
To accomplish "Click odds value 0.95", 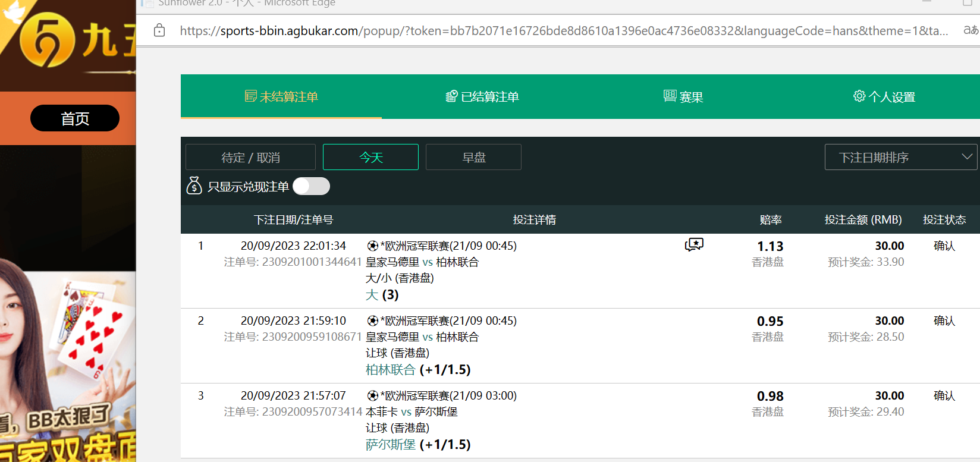I will tap(770, 321).
